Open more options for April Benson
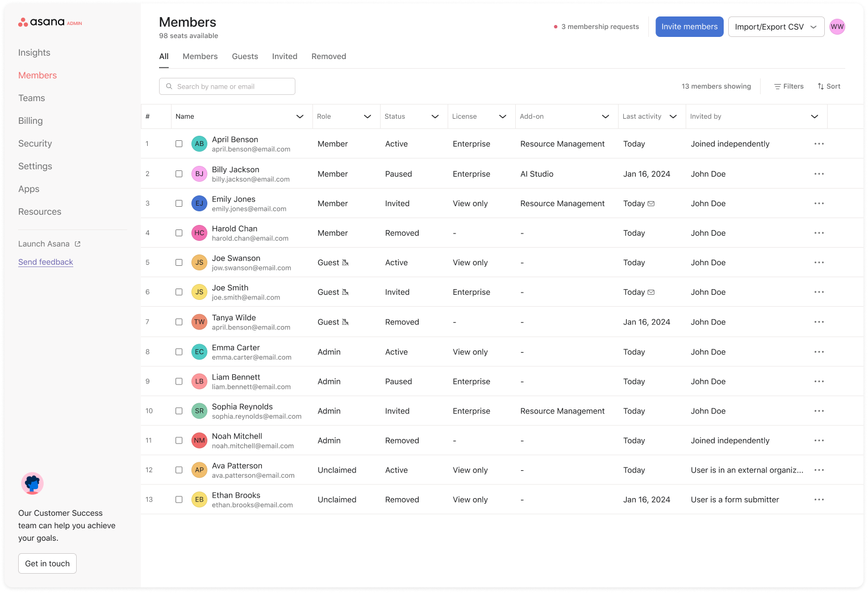 coord(819,144)
